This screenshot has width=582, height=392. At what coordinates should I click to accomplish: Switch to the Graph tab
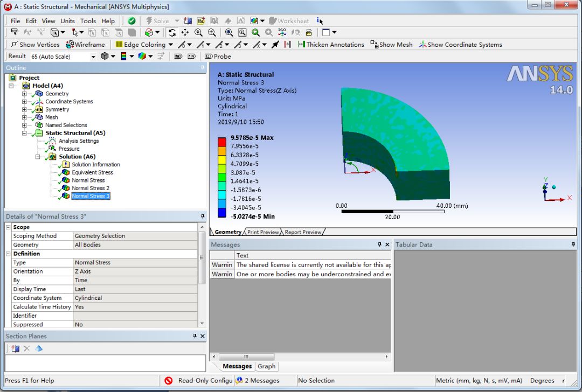pyautogui.click(x=267, y=366)
